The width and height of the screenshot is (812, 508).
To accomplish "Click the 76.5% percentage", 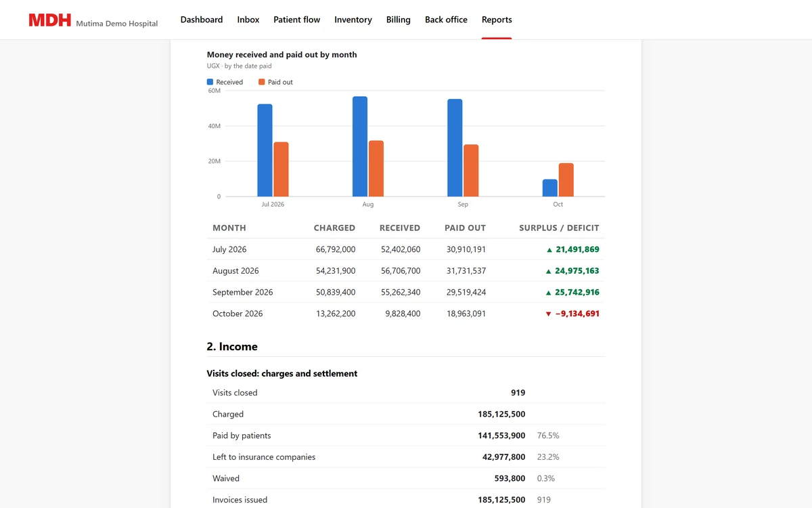I will [x=548, y=436].
